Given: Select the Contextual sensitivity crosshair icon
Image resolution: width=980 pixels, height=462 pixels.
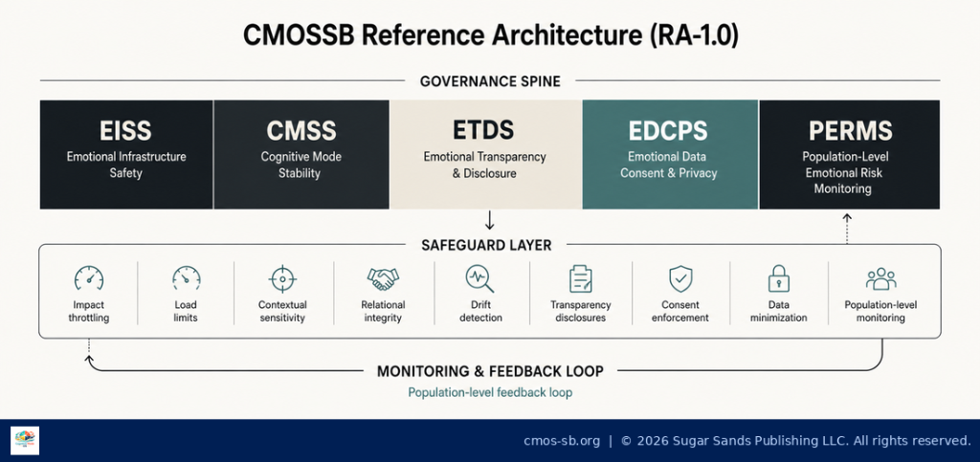Looking at the screenshot, I should tap(282, 278).
